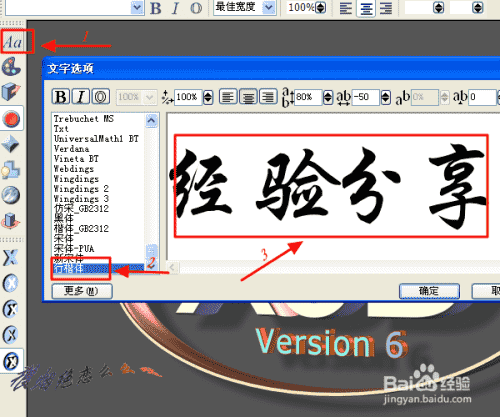Select font 宋体-PUA

click(x=74, y=249)
